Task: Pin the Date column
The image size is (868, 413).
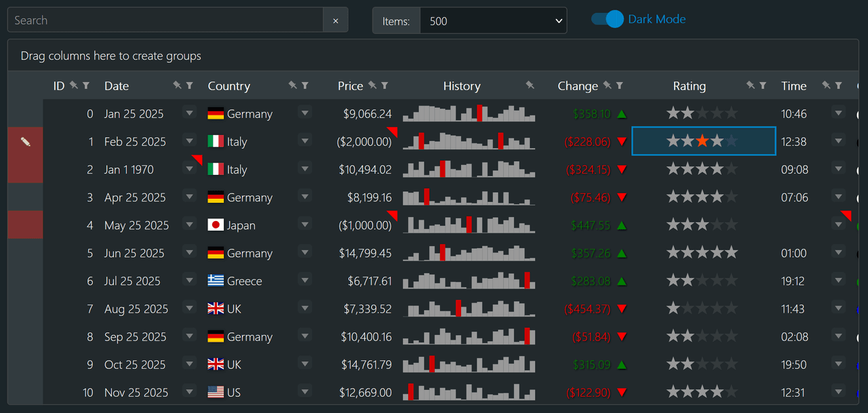Action: (177, 85)
